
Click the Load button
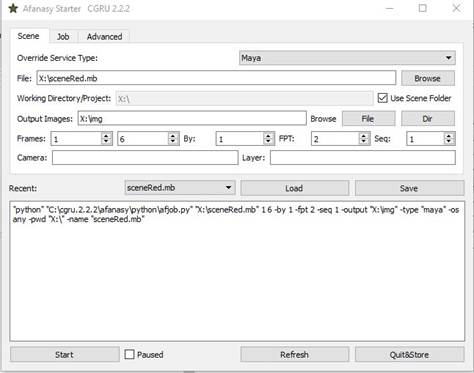coord(295,188)
